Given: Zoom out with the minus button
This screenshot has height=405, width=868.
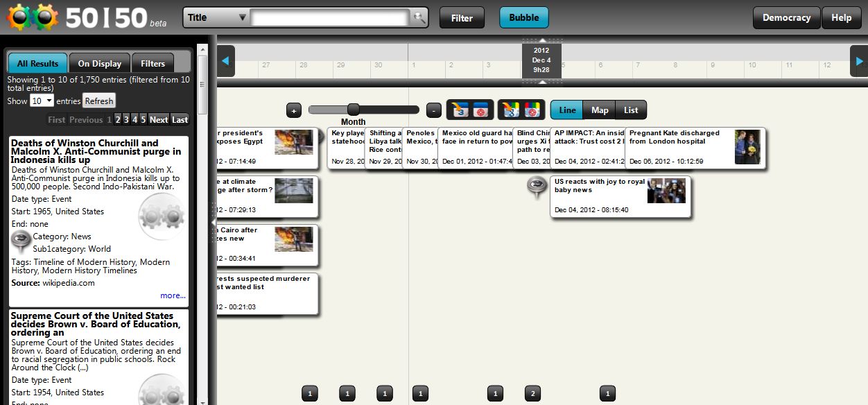Looking at the screenshot, I should click(x=433, y=110).
